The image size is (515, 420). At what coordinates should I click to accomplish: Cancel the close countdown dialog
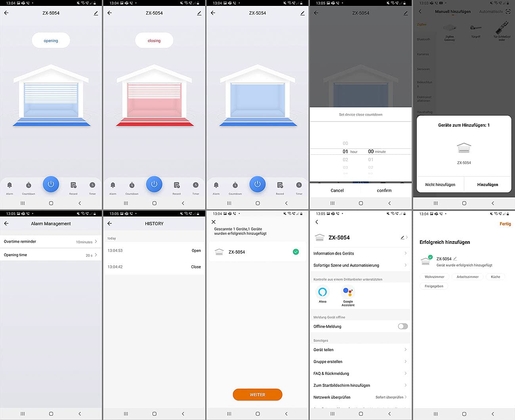point(337,190)
